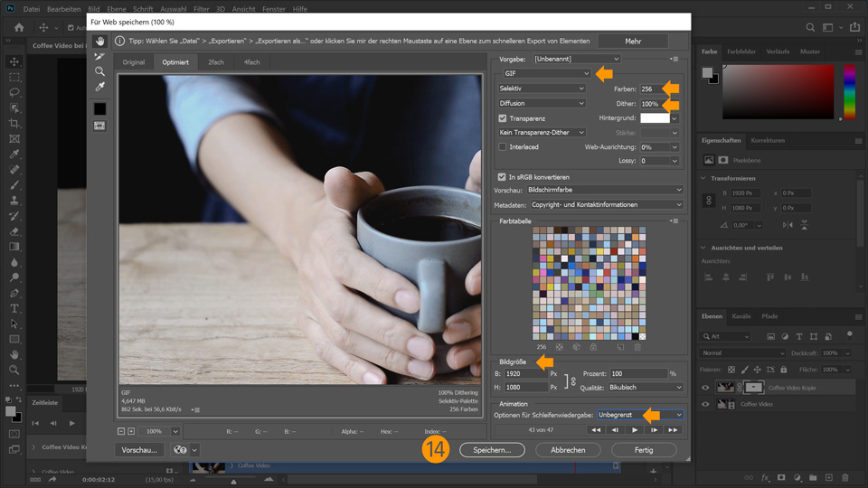This screenshot has width=868, height=488.
Task: Enable the Interlaced checkbox
Action: tap(503, 146)
